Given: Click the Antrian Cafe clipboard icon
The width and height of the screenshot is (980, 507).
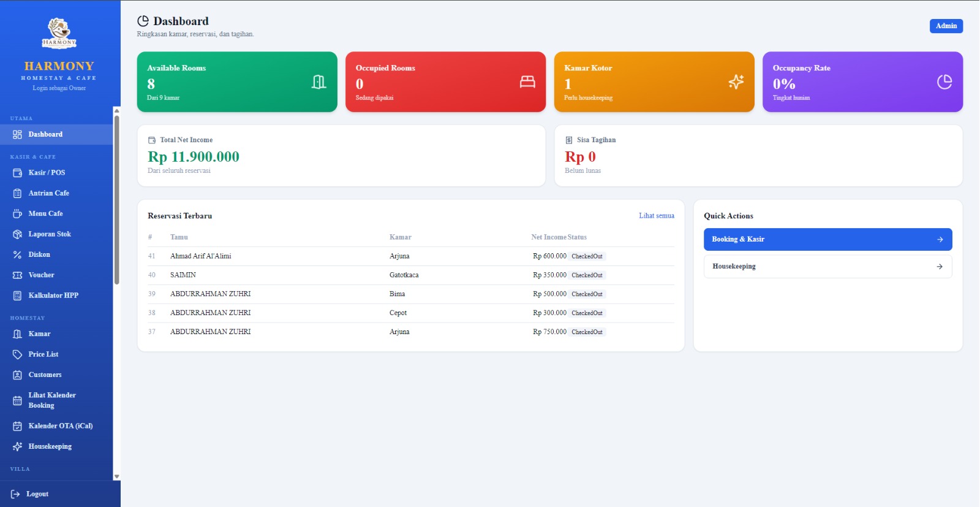Looking at the screenshot, I should (17, 193).
